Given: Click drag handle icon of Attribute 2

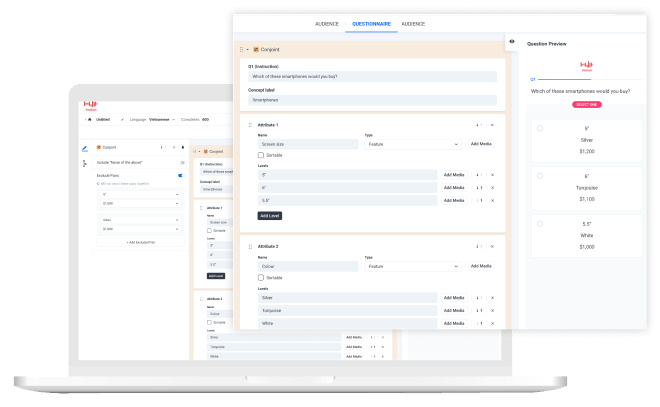Looking at the screenshot, I should [x=248, y=245].
